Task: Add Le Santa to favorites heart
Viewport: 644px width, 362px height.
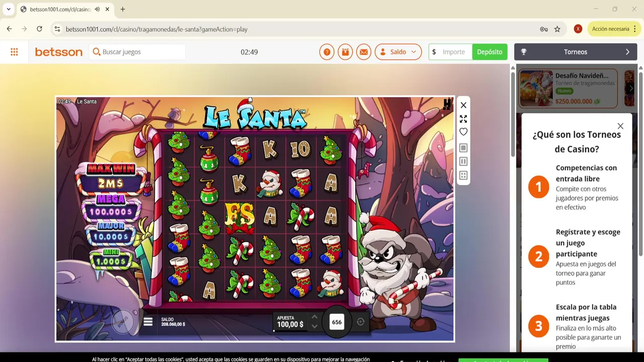Action: click(463, 132)
